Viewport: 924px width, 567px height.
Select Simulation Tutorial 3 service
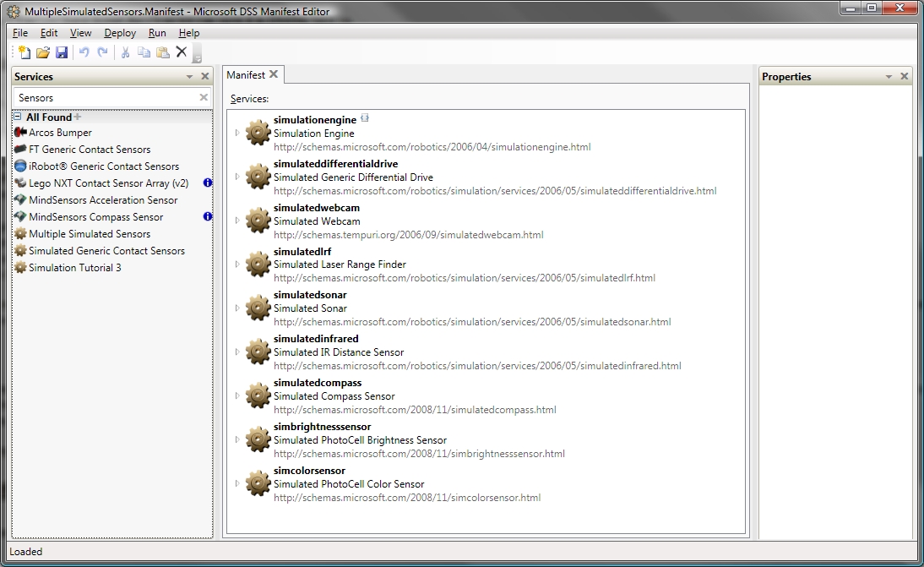75,268
